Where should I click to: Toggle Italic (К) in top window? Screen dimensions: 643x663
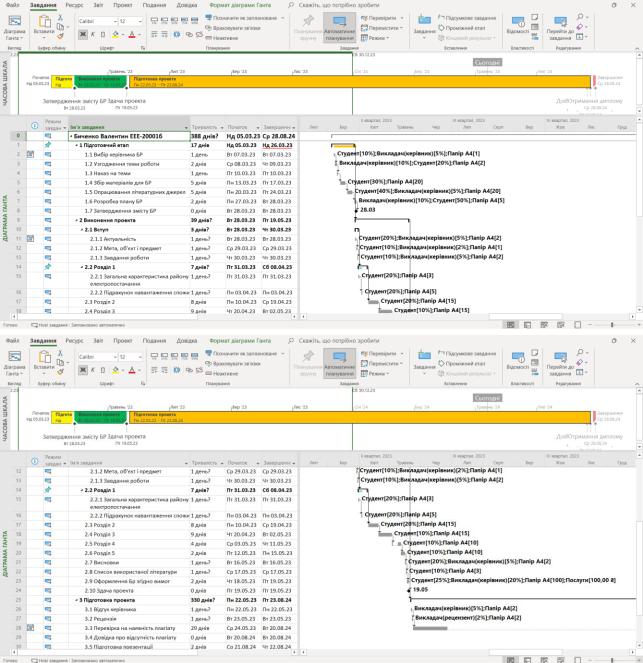coord(93,34)
